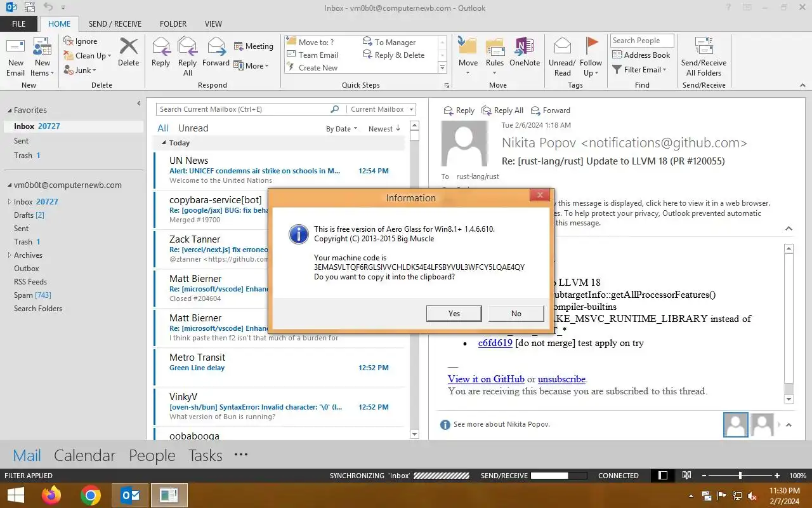This screenshot has height=508, width=812.
Task: Toggle Newest sort order
Action: pos(384,129)
